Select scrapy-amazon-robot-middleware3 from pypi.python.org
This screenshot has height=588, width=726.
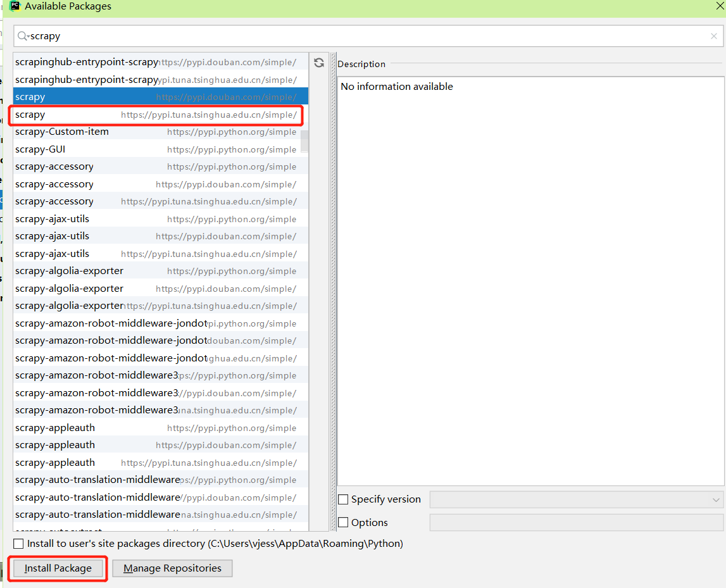point(161,375)
